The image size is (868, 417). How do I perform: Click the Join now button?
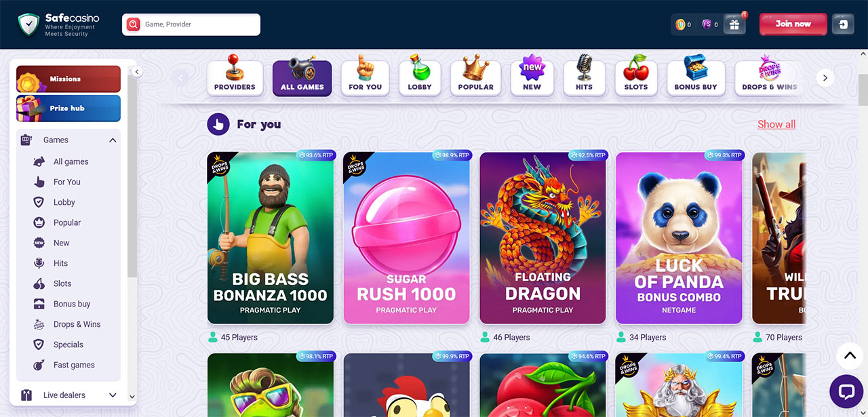pos(793,24)
